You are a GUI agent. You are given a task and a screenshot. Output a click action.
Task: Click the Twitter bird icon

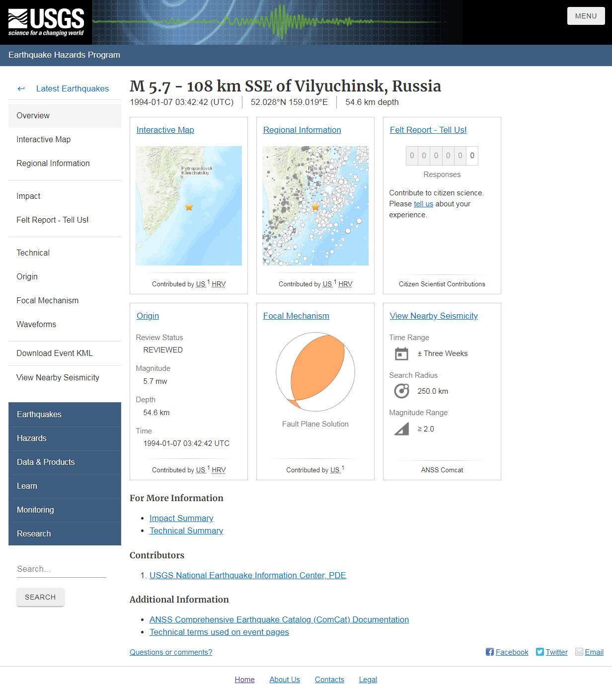(x=540, y=652)
